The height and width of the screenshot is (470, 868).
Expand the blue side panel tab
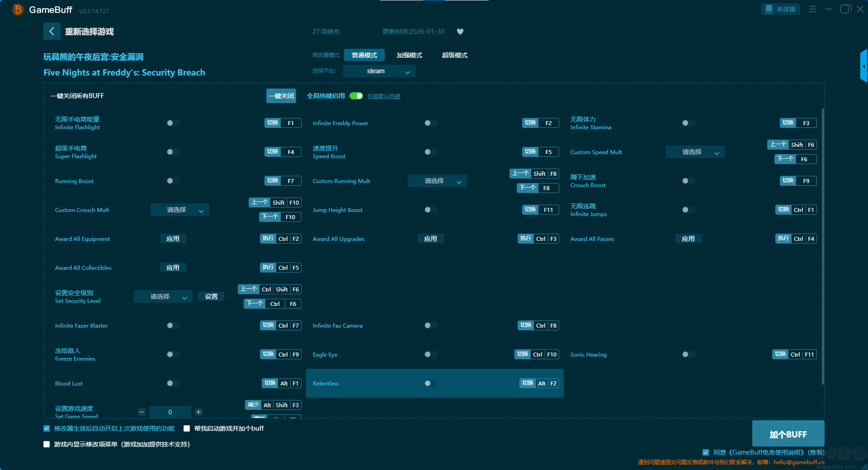tap(864, 66)
